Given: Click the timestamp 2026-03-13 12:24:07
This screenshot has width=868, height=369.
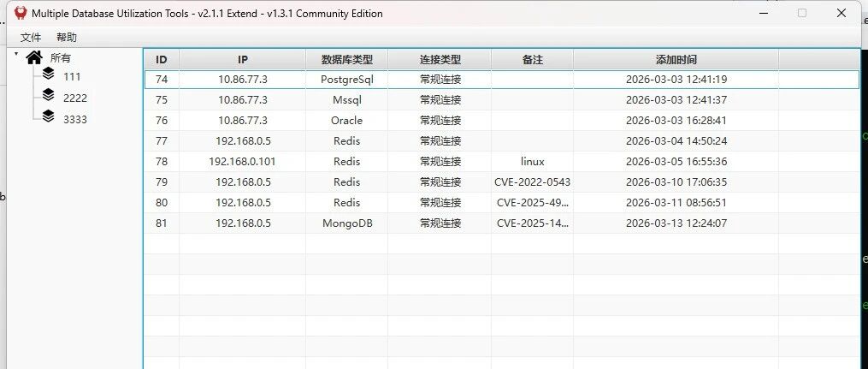Looking at the screenshot, I should (676, 223).
